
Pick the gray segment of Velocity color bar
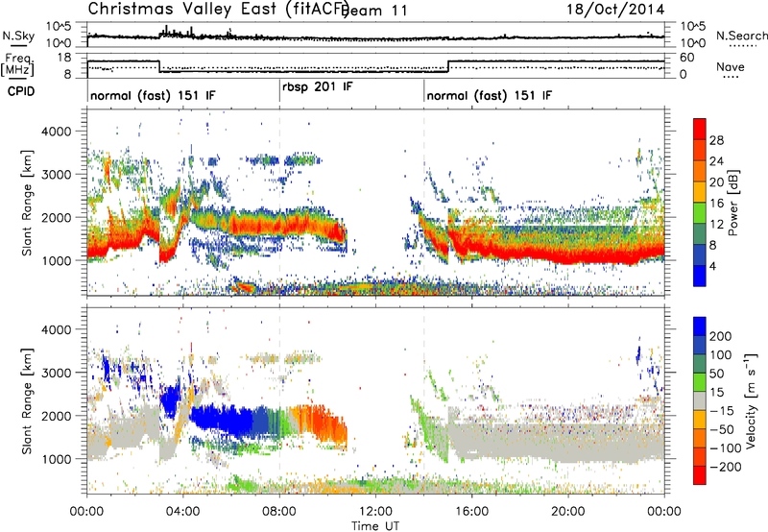tap(700, 401)
